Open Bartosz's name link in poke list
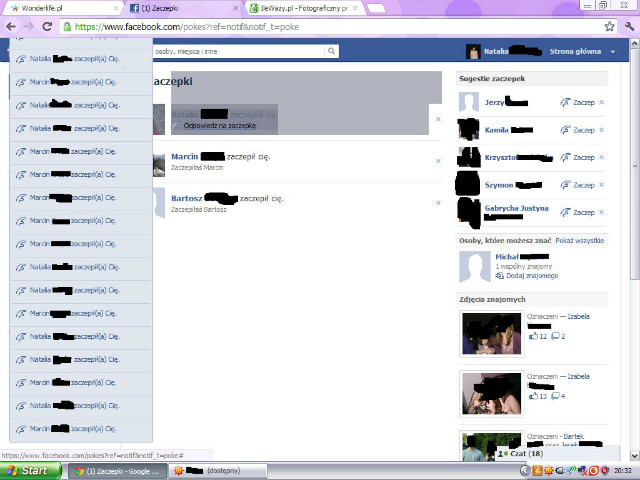This screenshot has height=480, width=640. (x=187, y=199)
